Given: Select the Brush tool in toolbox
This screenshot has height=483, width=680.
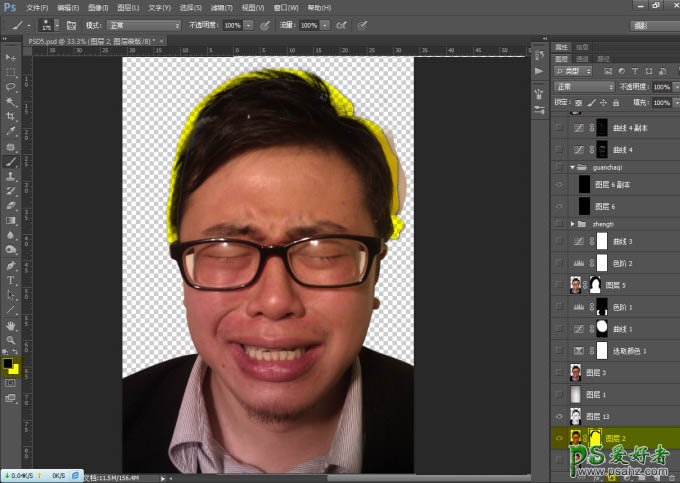Looking at the screenshot, I should [x=11, y=160].
